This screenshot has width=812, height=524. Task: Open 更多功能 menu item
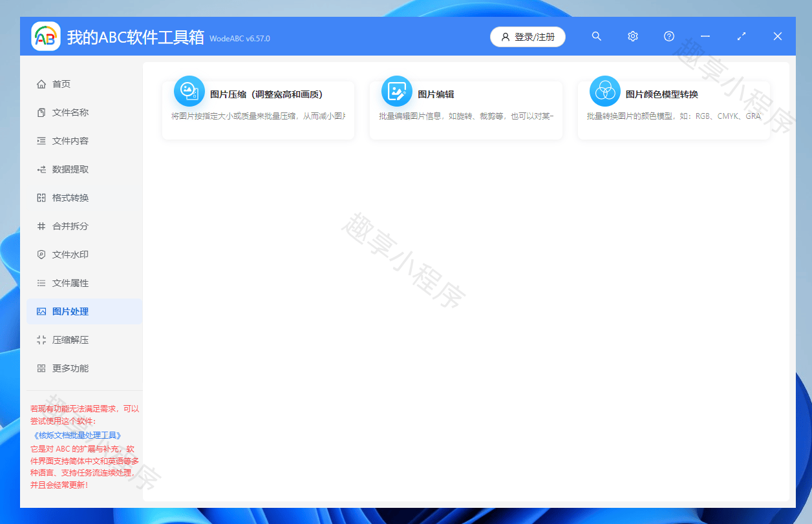84,368
